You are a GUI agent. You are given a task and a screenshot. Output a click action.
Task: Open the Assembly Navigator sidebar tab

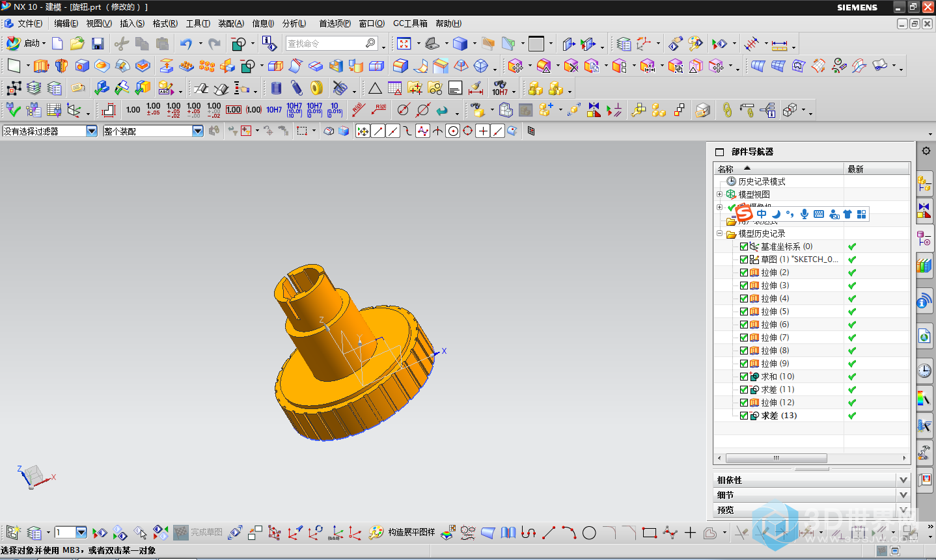coord(924,185)
